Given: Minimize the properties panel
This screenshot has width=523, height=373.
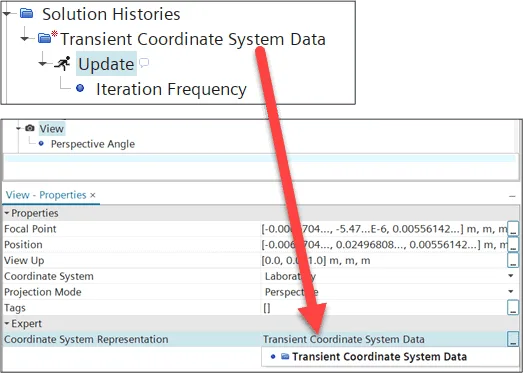Looking at the screenshot, I should coord(512,197).
